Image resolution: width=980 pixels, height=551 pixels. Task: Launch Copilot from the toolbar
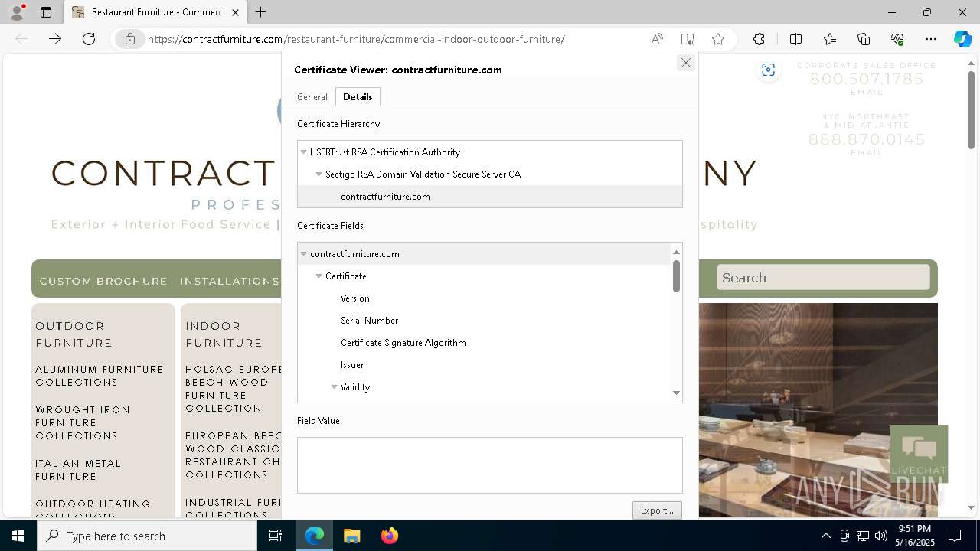[962, 39]
